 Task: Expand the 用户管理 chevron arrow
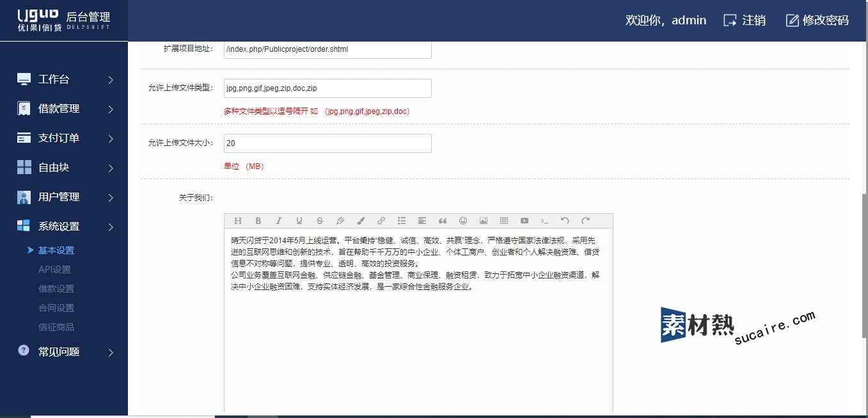pyautogui.click(x=111, y=198)
